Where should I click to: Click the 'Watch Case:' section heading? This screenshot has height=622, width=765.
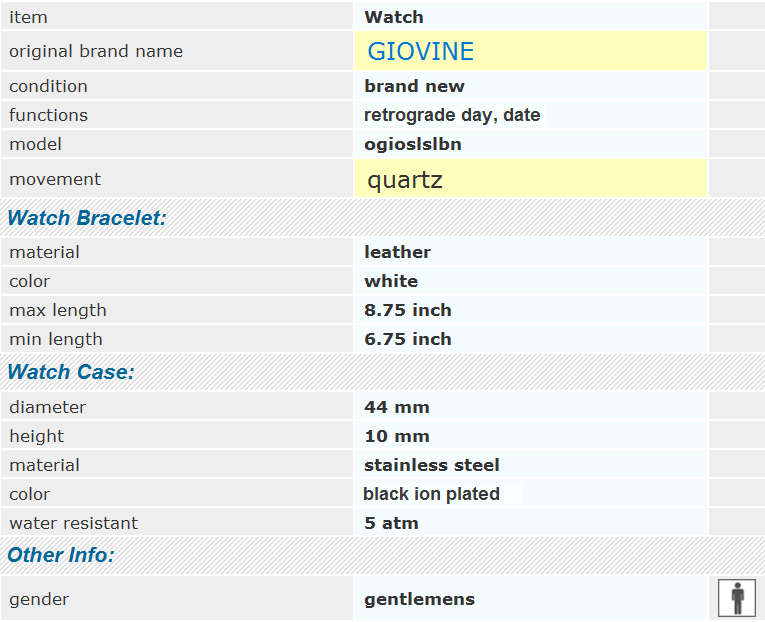tap(71, 372)
